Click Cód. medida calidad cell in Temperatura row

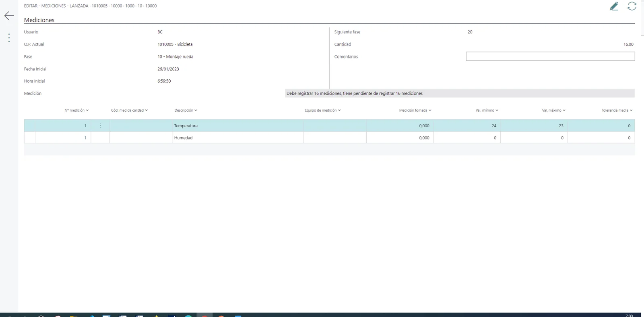point(141,126)
